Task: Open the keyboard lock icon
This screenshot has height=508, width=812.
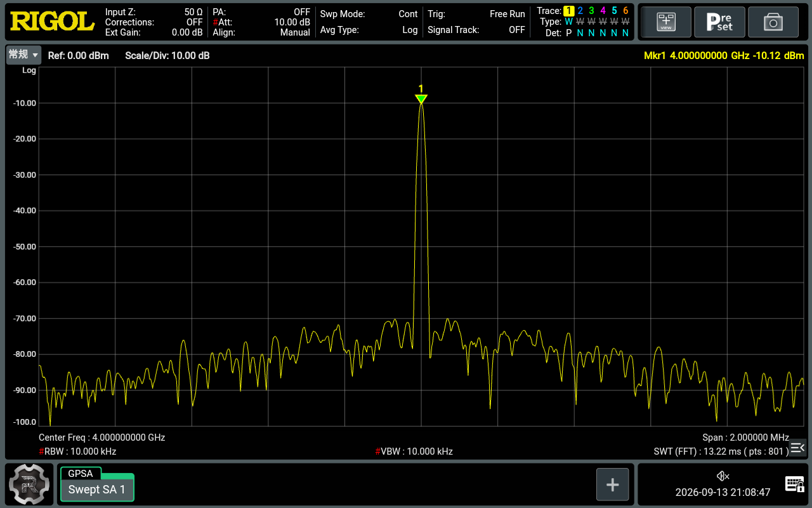Action: [x=794, y=485]
